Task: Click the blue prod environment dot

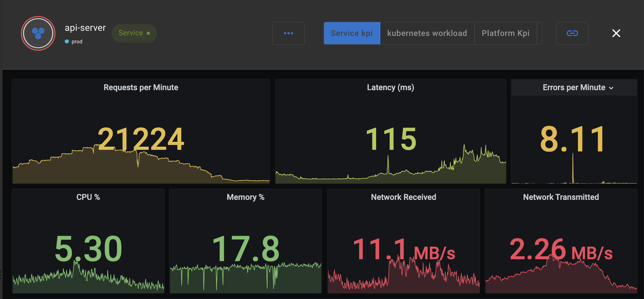Action: [x=67, y=41]
